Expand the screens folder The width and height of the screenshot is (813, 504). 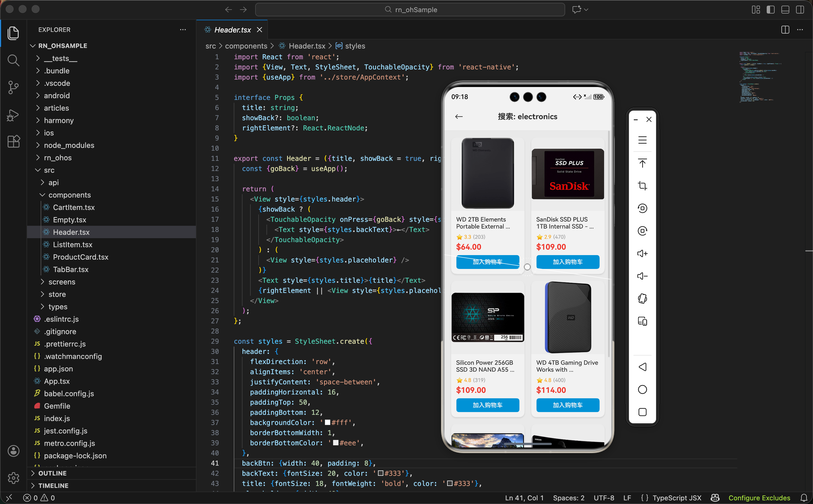[x=62, y=282]
